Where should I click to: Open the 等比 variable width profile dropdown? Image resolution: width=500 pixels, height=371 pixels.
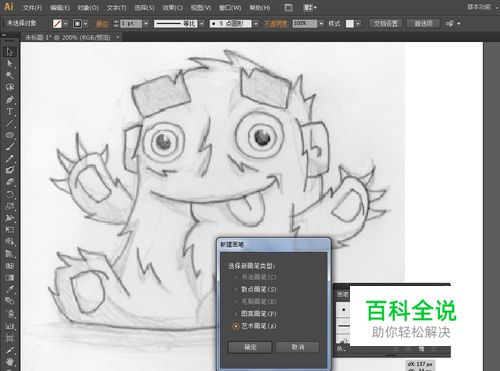point(201,24)
